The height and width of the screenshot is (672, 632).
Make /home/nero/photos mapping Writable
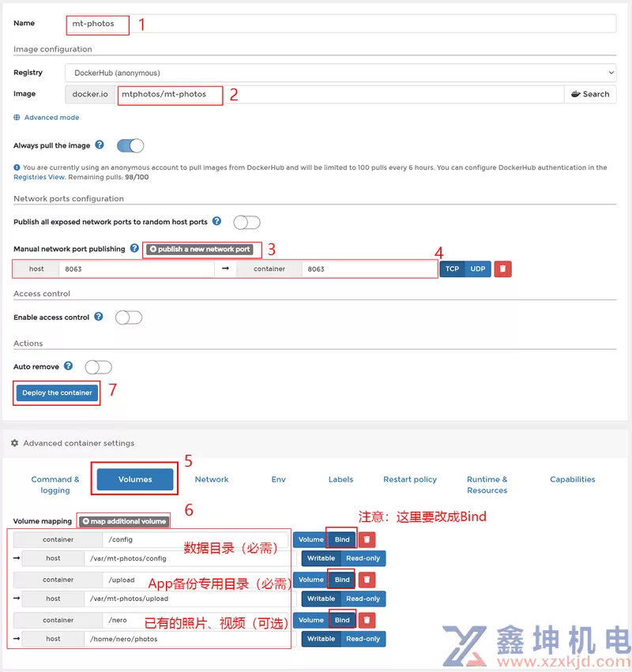click(x=321, y=639)
